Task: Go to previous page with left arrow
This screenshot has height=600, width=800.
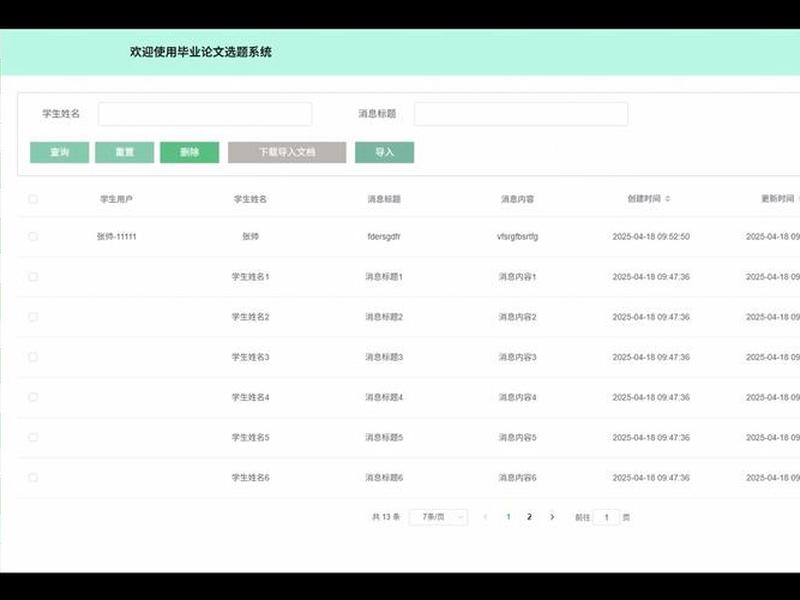Action: [485, 517]
